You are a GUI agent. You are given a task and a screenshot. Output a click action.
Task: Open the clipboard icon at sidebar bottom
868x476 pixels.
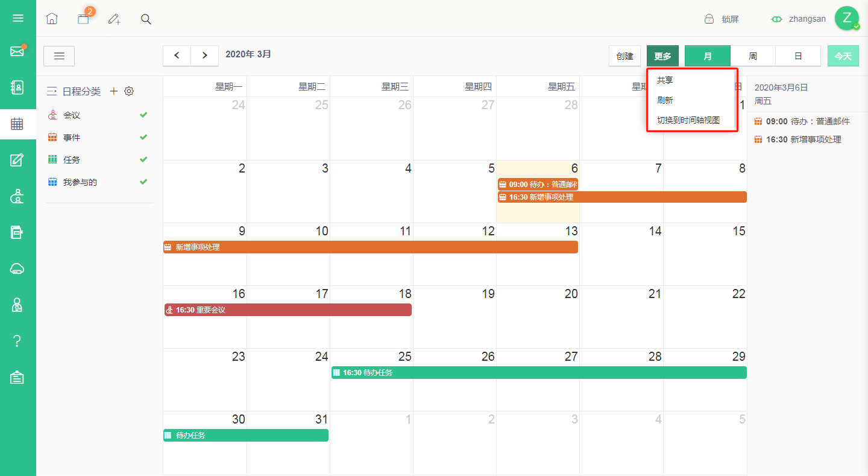[x=17, y=377]
